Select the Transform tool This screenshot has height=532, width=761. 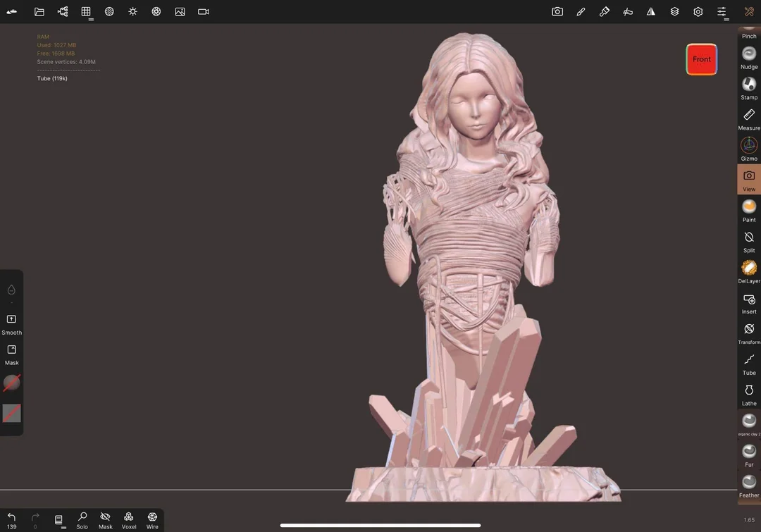point(749,333)
